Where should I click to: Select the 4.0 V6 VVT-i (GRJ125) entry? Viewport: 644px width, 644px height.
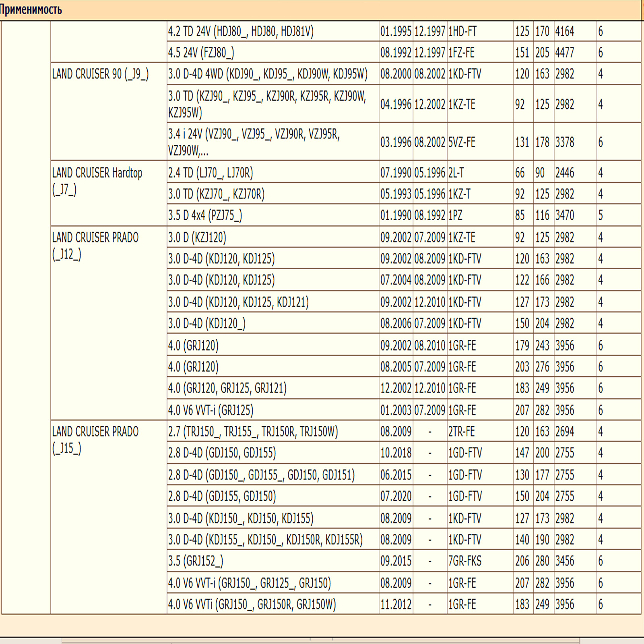[211, 410]
